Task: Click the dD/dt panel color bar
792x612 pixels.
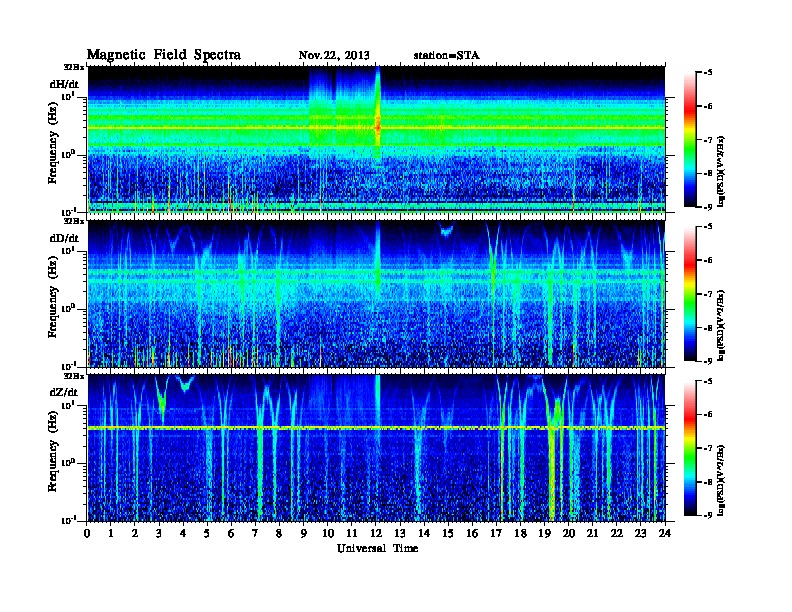Action: tap(690, 293)
